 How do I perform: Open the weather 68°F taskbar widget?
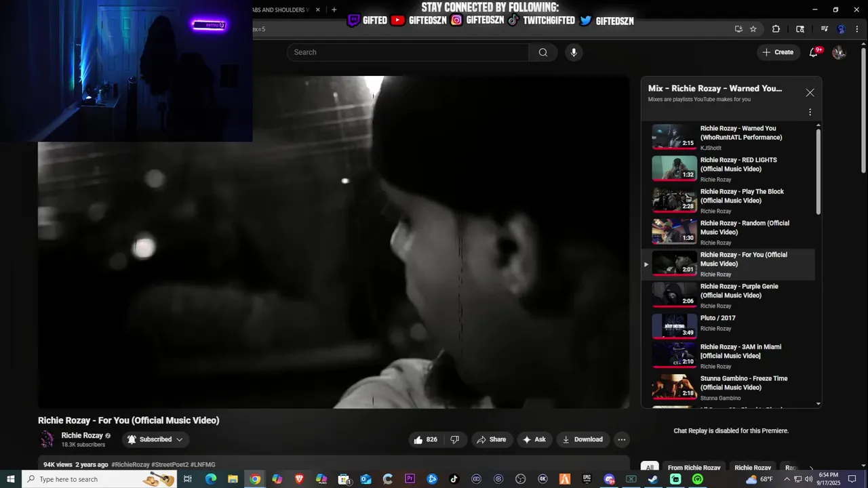click(x=759, y=479)
